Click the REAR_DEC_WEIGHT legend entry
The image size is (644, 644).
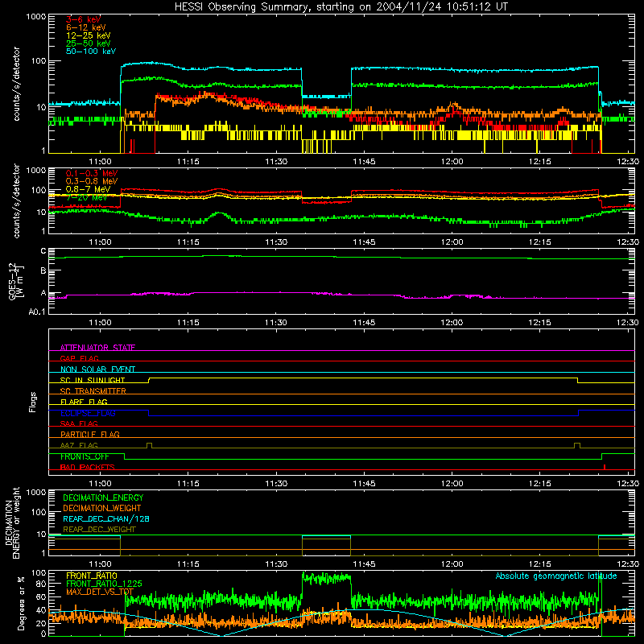[99, 530]
